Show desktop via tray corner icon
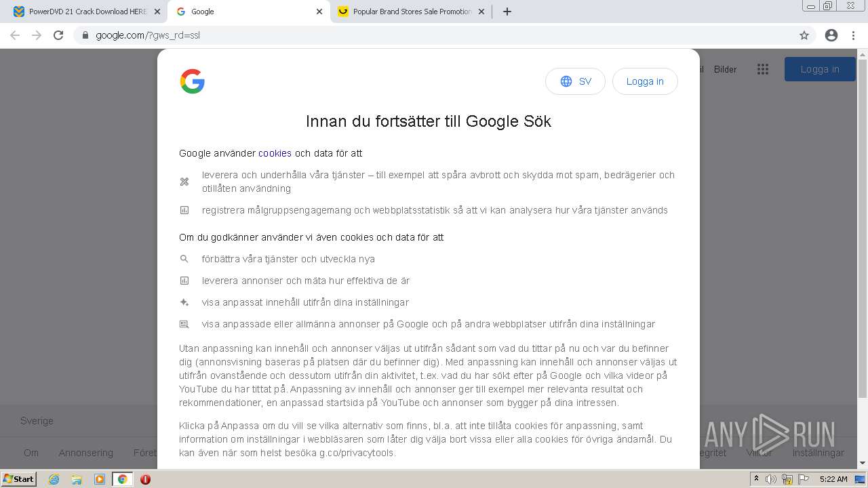The height and width of the screenshot is (488, 868). pyautogui.click(x=861, y=479)
